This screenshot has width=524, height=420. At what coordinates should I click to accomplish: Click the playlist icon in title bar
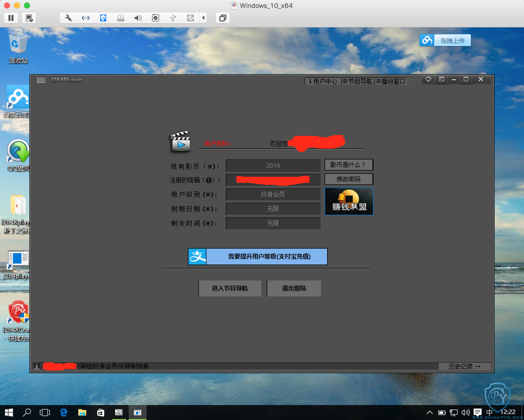[x=442, y=79]
